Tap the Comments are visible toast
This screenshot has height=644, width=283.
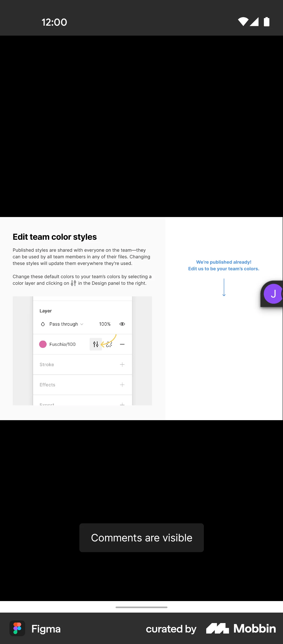[141, 538]
